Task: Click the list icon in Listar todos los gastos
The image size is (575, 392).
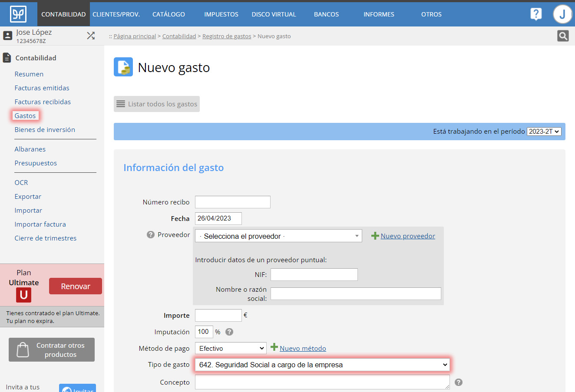Action: click(x=121, y=104)
